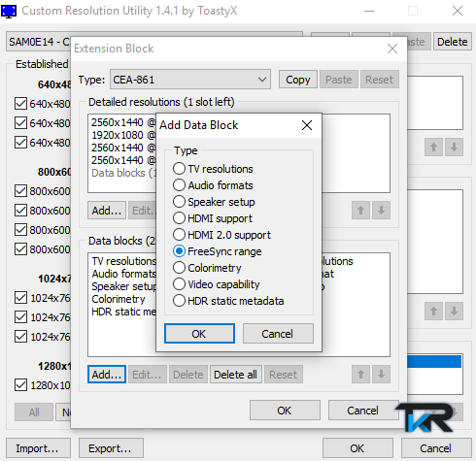The height and width of the screenshot is (461, 476).
Task: Close the Extension Block window
Action: click(x=392, y=49)
